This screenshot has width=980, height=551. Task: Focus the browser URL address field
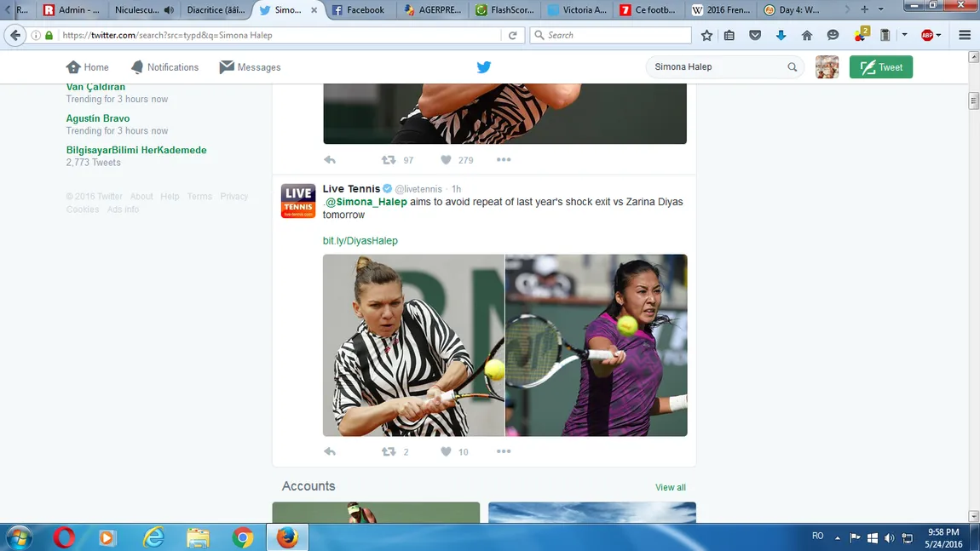(281, 35)
